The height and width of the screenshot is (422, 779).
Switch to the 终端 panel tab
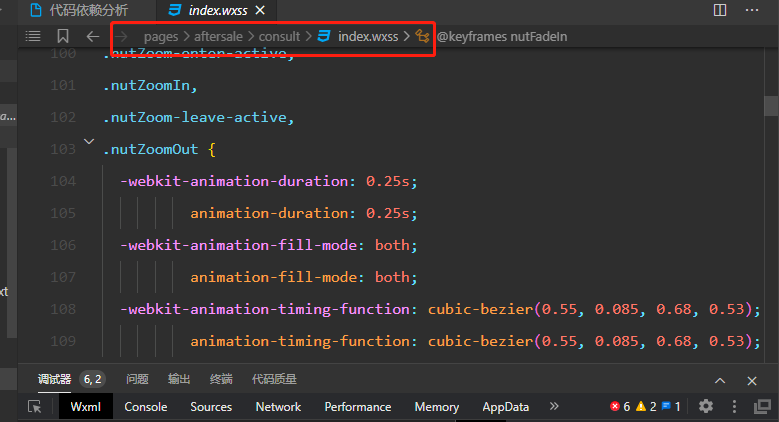(221, 380)
